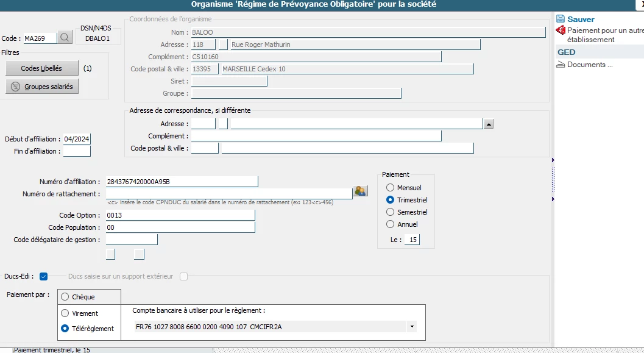Screen dimensions: 644x353
Task: Focus the Numéro de rattachement field
Action: click(x=228, y=193)
